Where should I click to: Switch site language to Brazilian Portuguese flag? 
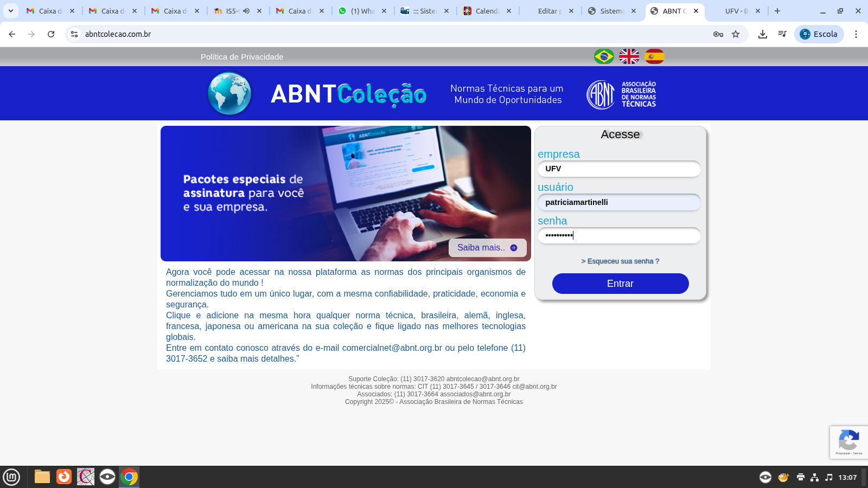(x=604, y=56)
